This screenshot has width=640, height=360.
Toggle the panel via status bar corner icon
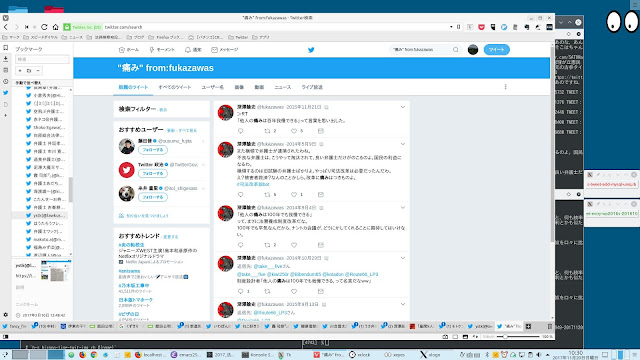point(5,337)
